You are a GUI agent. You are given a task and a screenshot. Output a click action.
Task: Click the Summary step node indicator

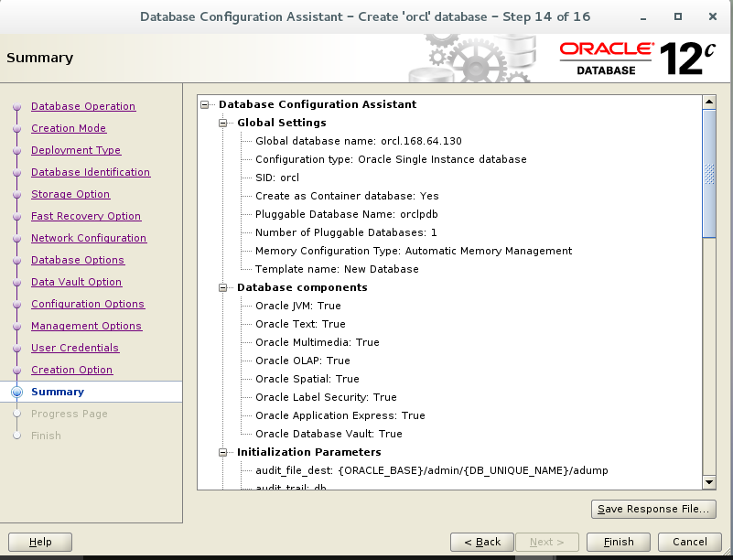(x=16, y=392)
